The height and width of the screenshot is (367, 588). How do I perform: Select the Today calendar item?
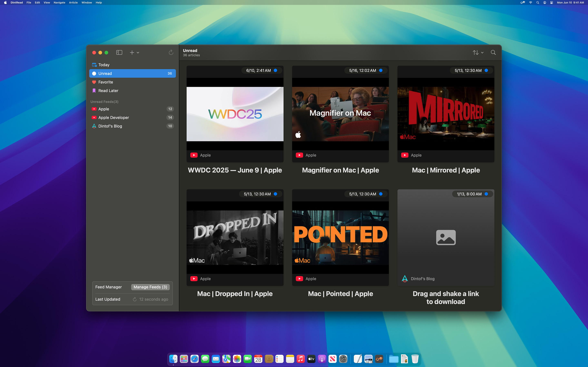pyautogui.click(x=104, y=65)
